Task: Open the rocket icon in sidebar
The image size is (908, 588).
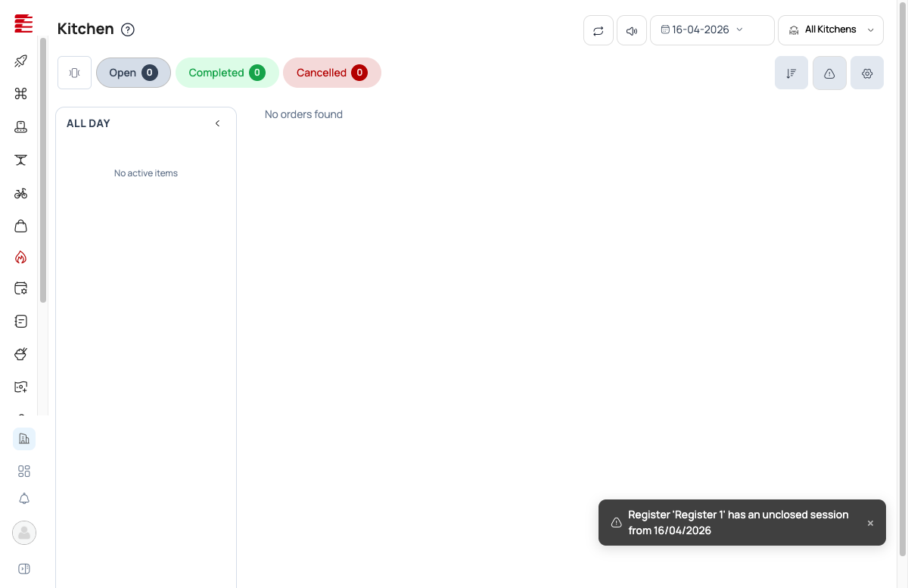Action: (21, 61)
